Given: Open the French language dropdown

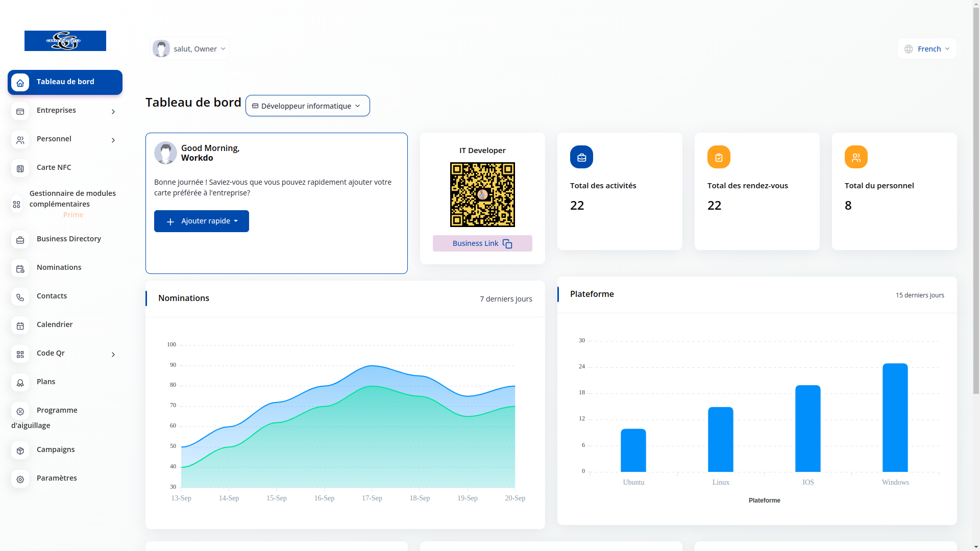Looking at the screenshot, I should coord(927,49).
